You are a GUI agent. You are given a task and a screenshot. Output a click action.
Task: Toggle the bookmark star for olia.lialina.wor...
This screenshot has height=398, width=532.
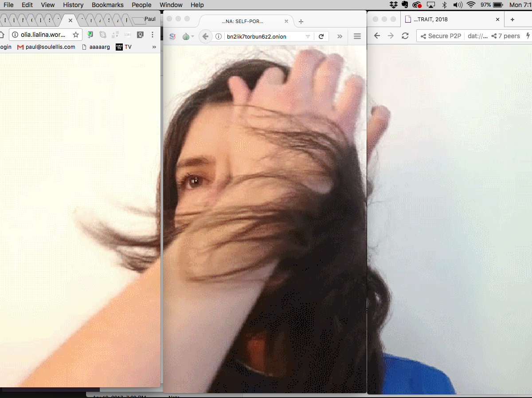point(76,35)
